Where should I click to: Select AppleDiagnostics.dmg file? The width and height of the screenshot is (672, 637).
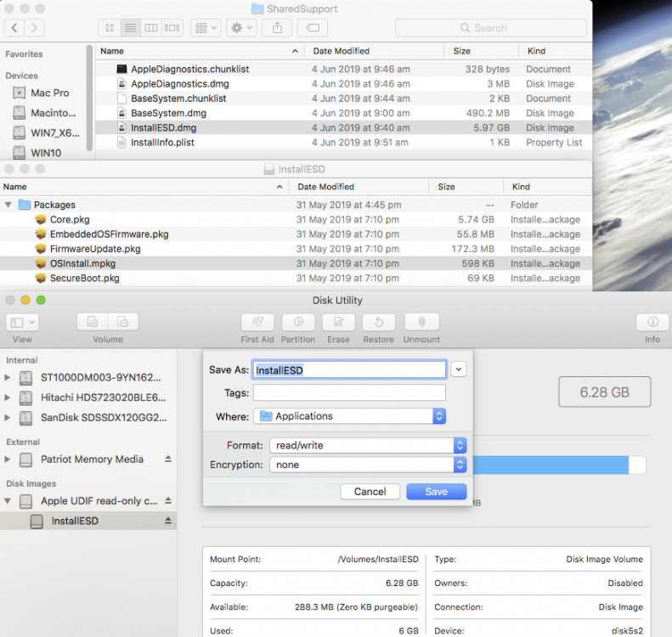coord(344,83)
